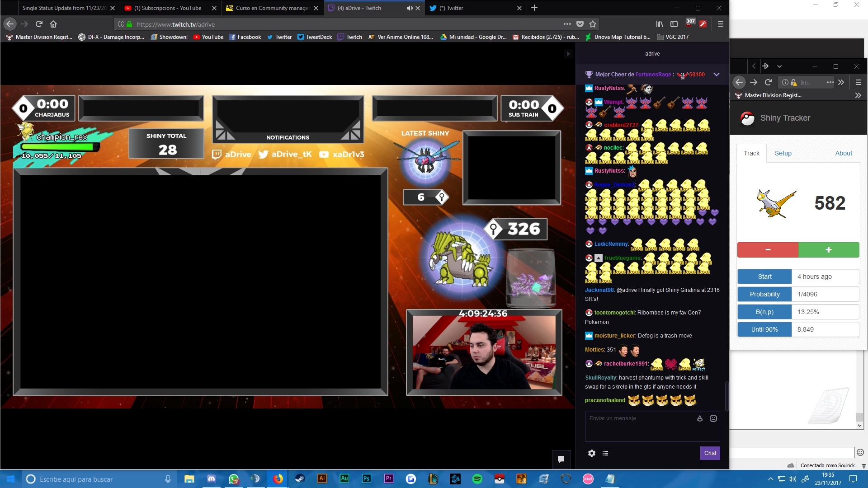Reload the Twitch page
The height and width of the screenshot is (488, 868).
[39, 24]
